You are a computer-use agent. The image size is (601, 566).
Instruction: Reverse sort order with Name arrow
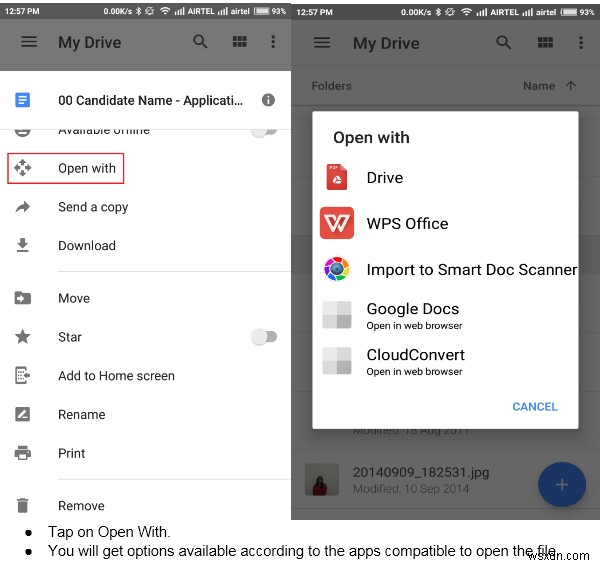point(570,85)
